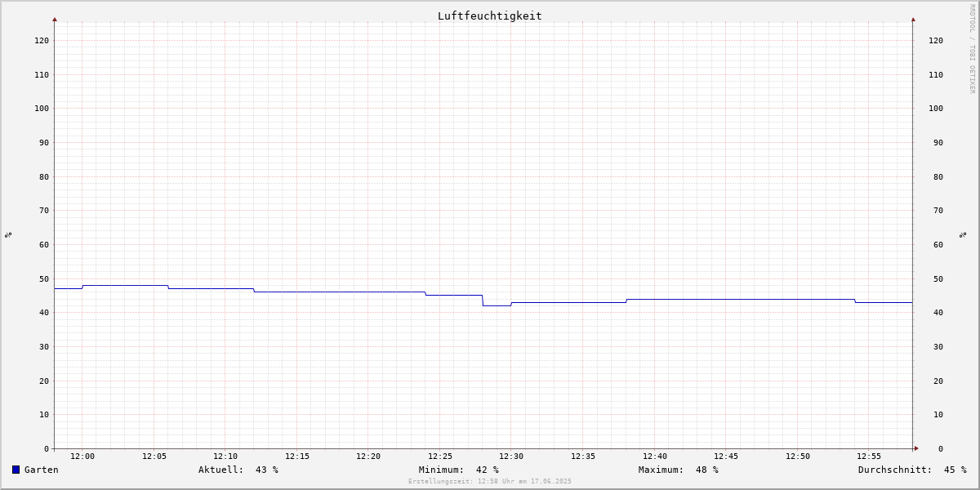The image size is (980, 490).
Task: Click the 12:05 time axis label
Action: click(154, 457)
